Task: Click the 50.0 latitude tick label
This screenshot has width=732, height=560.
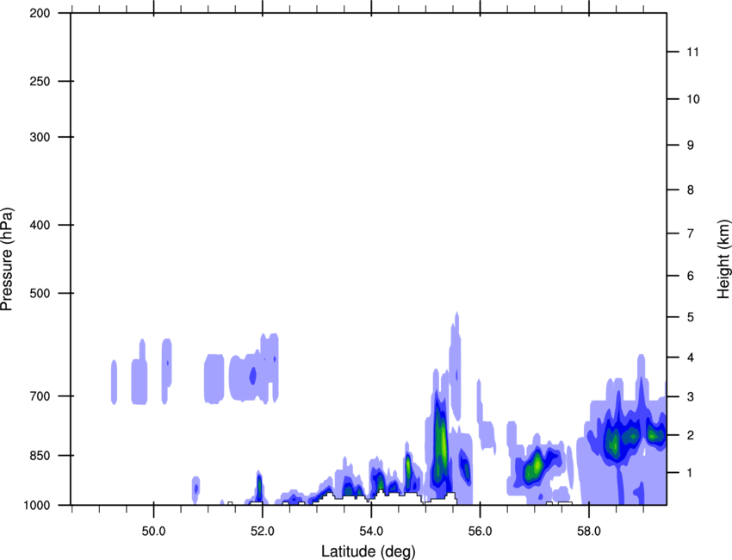Action: tap(153, 532)
